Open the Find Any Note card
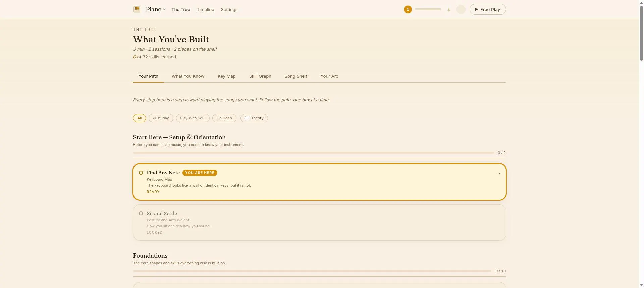This screenshot has width=644, height=288. [x=320, y=182]
